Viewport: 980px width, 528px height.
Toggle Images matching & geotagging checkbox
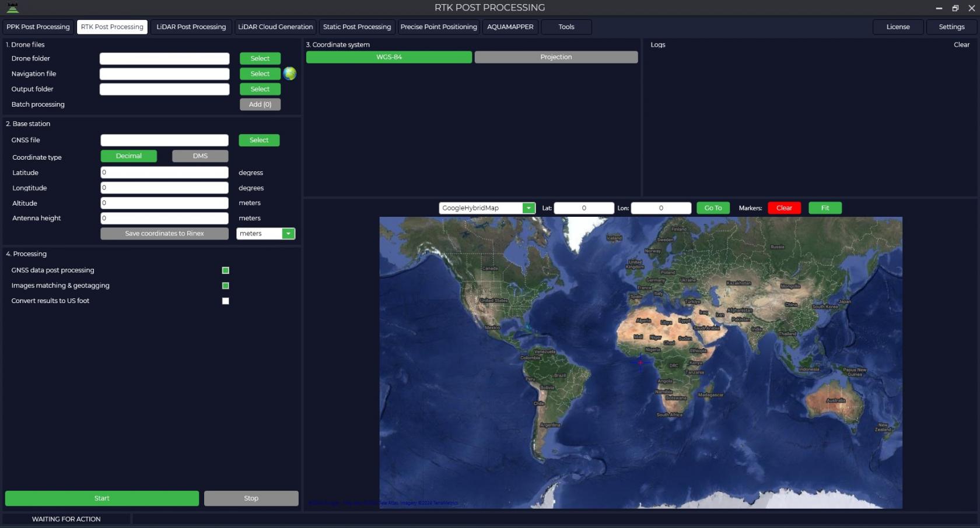[x=226, y=286]
